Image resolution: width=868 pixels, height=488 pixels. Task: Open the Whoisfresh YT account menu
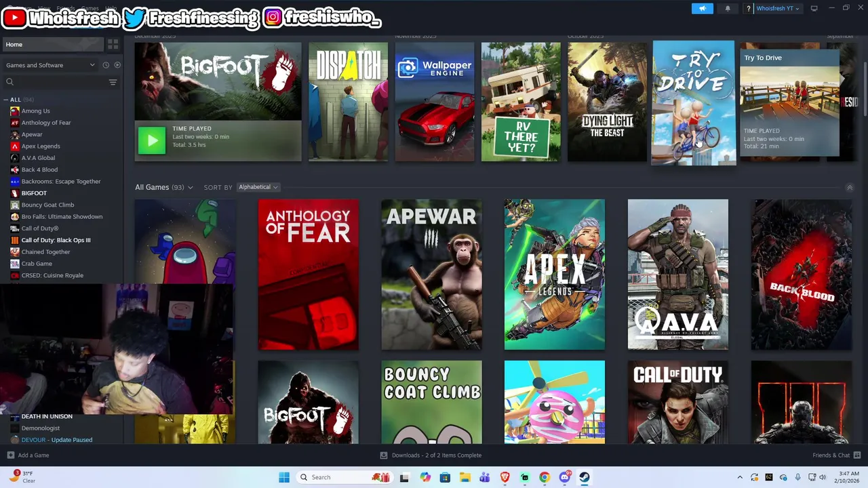pyautogui.click(x=778, y=9)
